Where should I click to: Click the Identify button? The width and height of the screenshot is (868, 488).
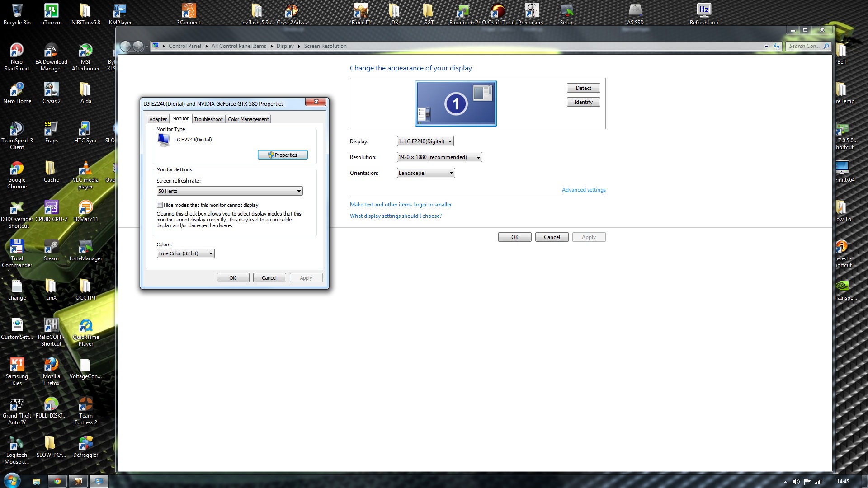pyautogui.click(x=583, y=102)
